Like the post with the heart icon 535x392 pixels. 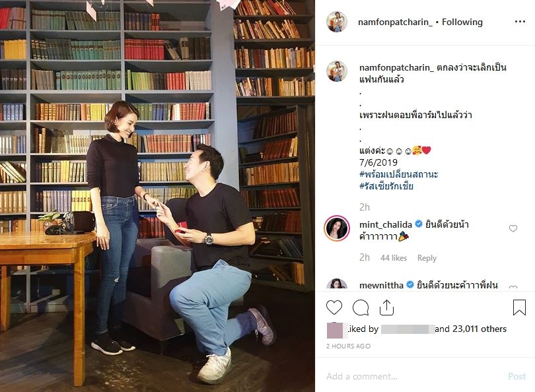click(x=334, y=308)
